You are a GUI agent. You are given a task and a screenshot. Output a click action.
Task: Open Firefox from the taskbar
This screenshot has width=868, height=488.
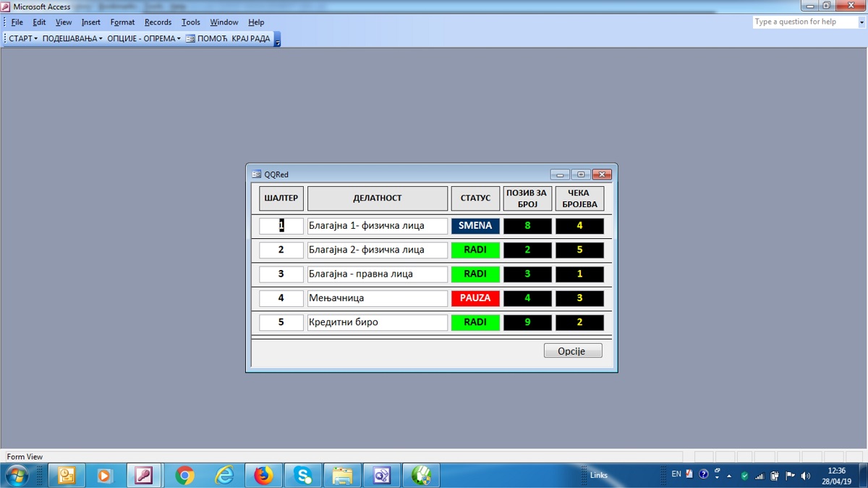click(263, 476)
